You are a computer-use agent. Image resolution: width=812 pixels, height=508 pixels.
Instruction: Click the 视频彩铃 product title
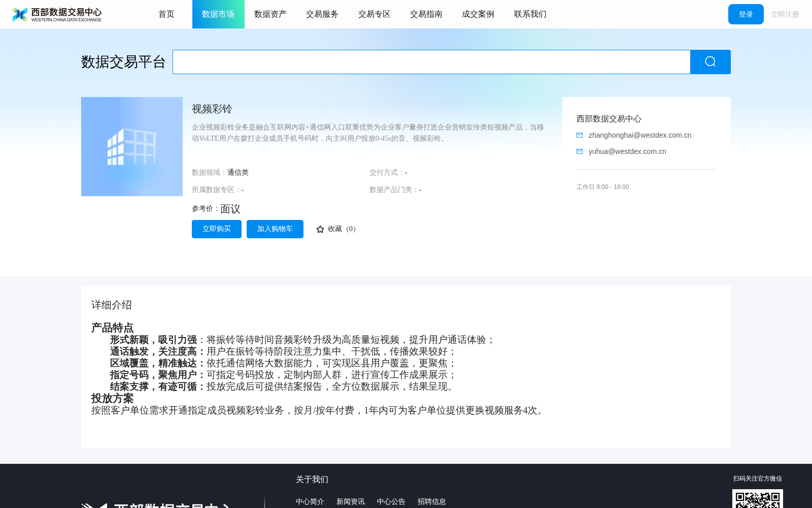tap(212, 109)
